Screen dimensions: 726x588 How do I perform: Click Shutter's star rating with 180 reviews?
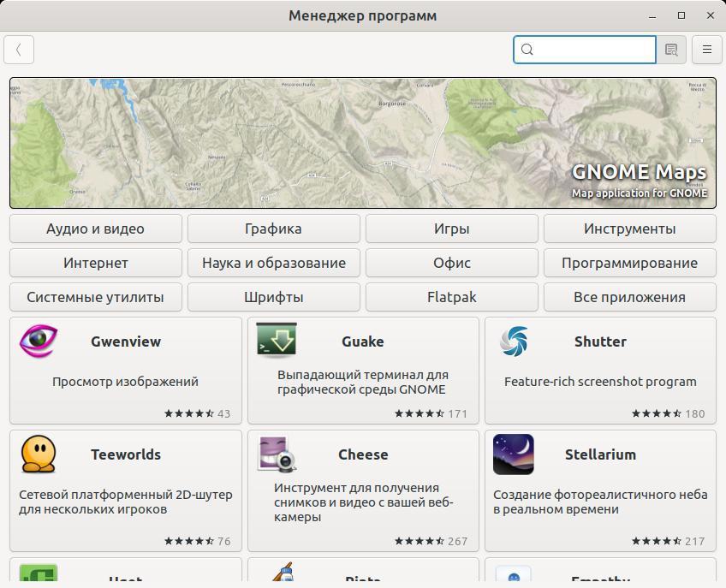pos(669,413)
